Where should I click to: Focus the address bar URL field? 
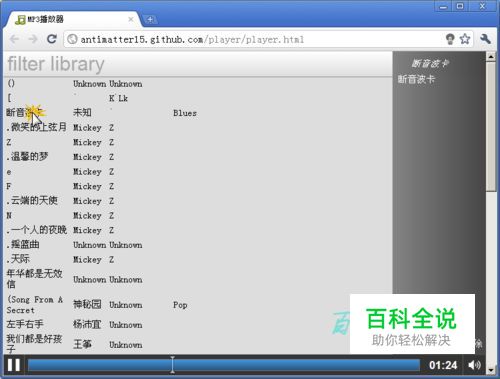click(253, 40)
